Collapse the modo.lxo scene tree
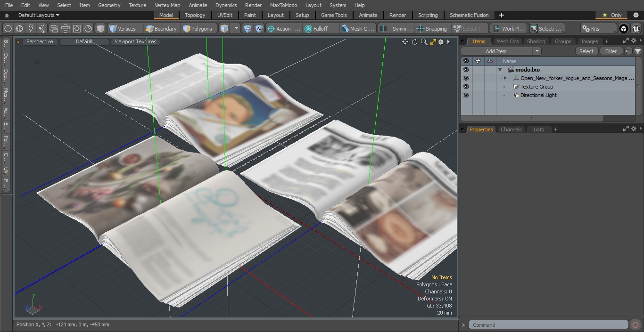The image size is (644, 332). tap(500, 70)
